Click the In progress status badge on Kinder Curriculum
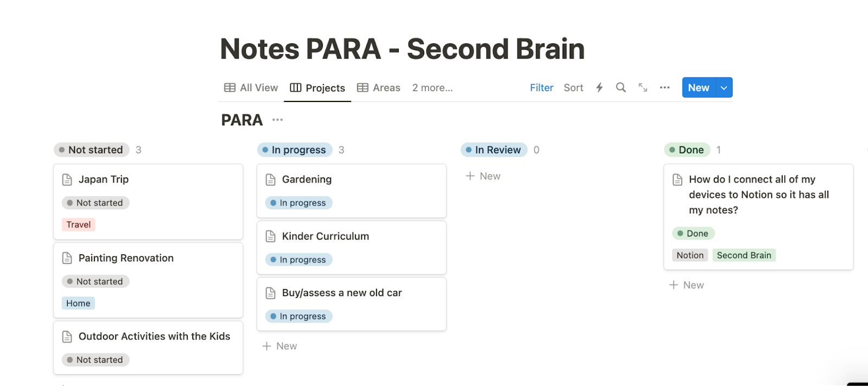868x386 pixels. pyautogui.click(x=298, y=259)
